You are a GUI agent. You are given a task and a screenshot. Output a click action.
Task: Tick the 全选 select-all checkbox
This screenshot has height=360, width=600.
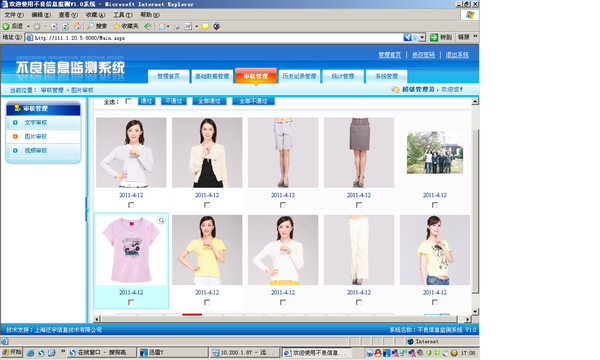tap(129, 101)
